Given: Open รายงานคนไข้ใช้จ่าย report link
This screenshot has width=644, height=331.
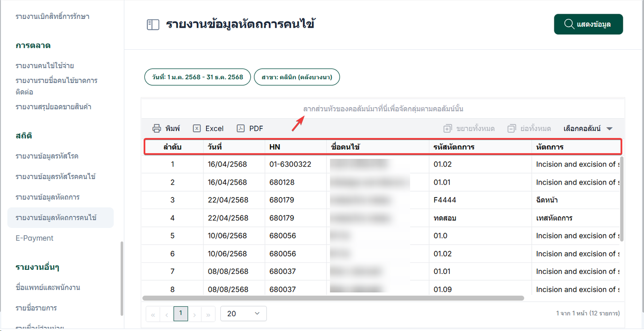Looking at the screenshot, I should click(45, 65).
